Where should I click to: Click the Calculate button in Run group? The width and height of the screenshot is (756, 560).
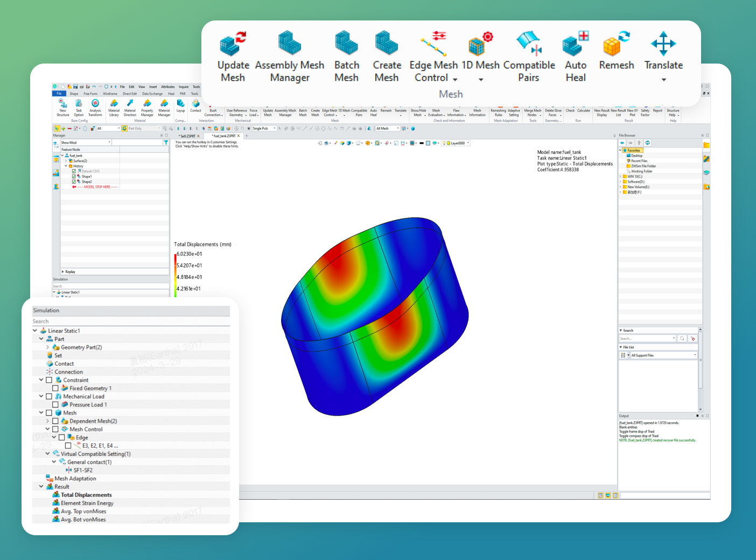[583, 110]
